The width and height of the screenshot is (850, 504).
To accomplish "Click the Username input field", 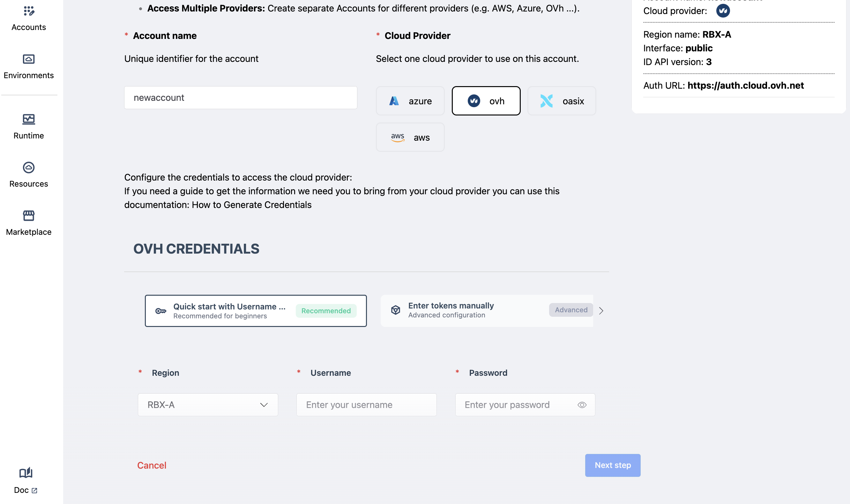I will tap(366, 405).
